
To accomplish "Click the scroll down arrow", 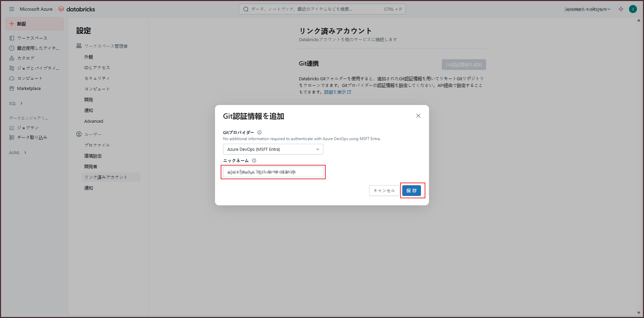I will [639, 313].
